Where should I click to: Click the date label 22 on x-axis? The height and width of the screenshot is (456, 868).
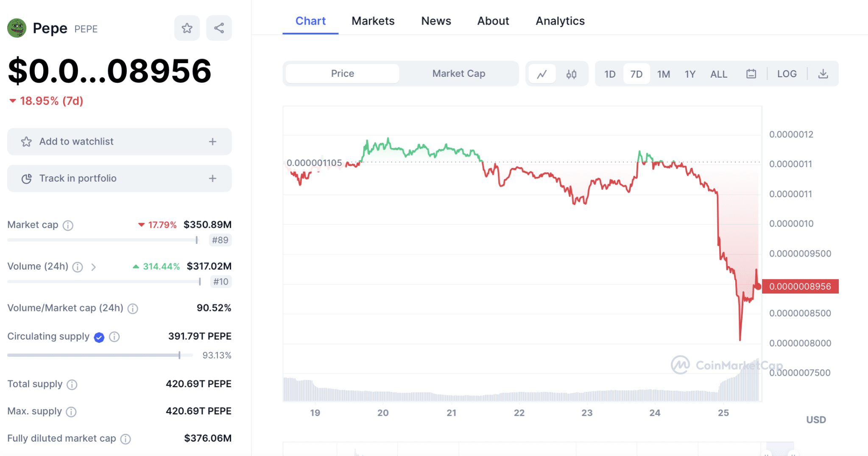[519, 413]
